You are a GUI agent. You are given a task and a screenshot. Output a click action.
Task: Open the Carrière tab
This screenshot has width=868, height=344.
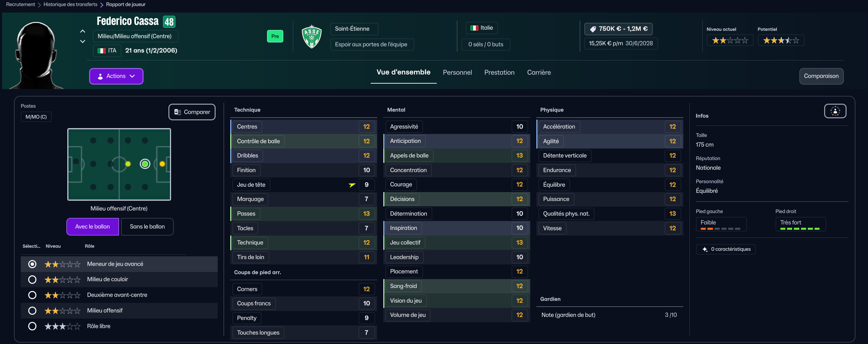click(x=539, y=72)
